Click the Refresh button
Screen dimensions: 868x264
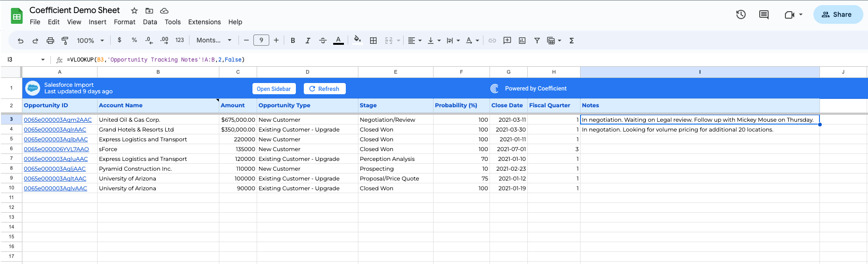click(324, 89)
